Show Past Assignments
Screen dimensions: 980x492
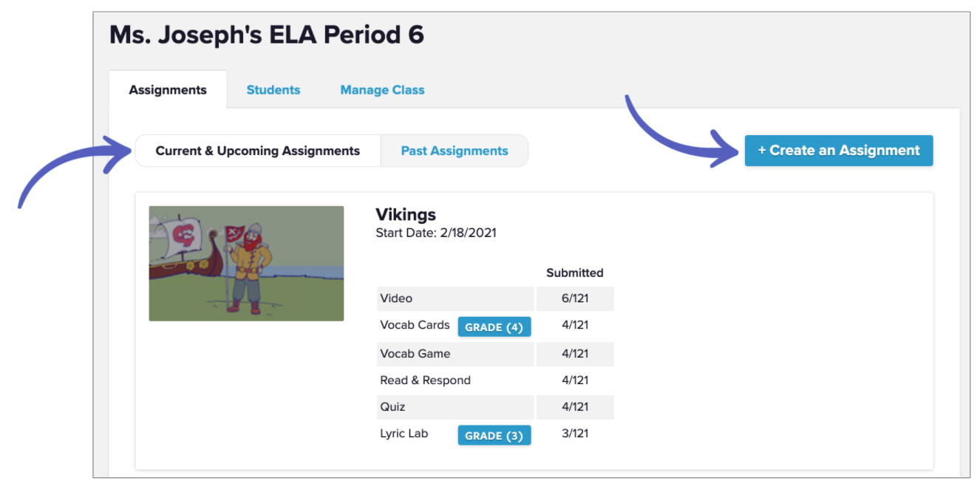point(455,151)
